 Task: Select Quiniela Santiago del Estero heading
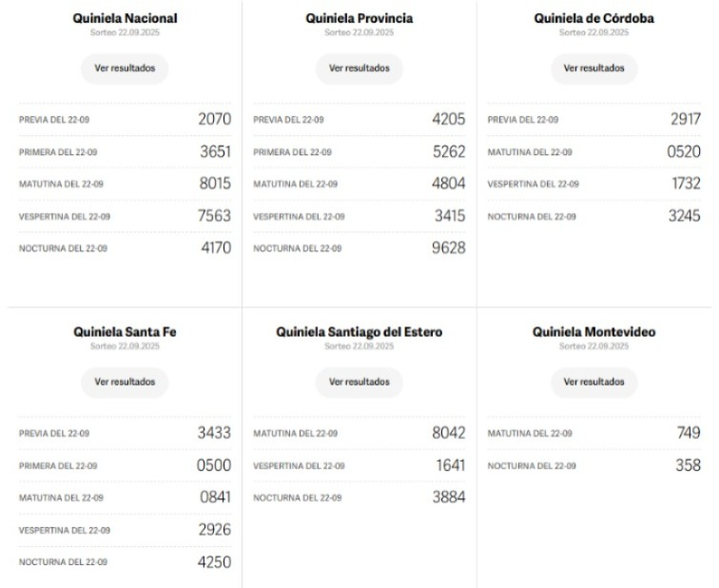coord(359,332)
